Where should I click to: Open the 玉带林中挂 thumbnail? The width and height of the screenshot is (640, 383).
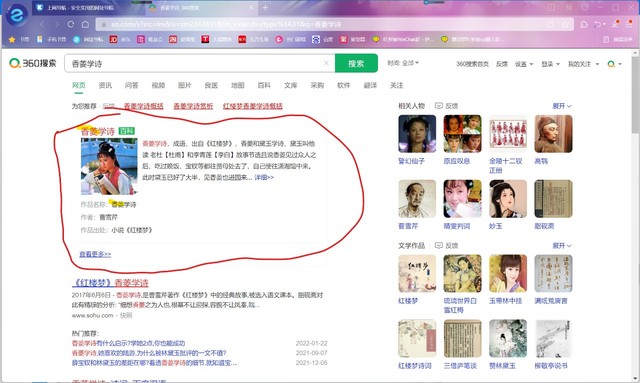click(x=508, y=273)
